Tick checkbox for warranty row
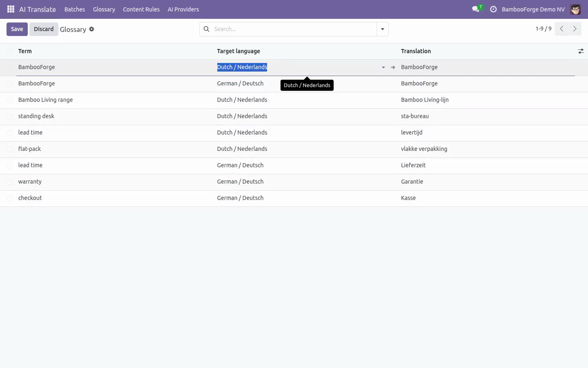 (x=10, y=182)
